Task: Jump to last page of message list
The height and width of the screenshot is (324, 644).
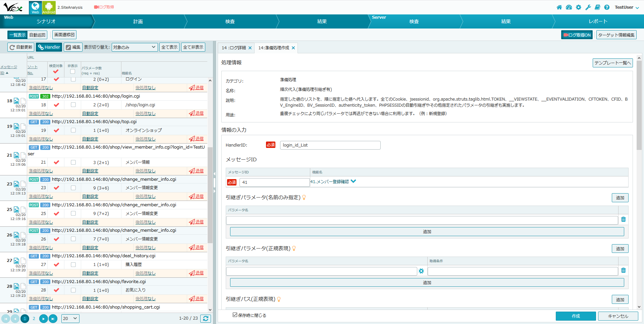Action: (x=53, y=319)
